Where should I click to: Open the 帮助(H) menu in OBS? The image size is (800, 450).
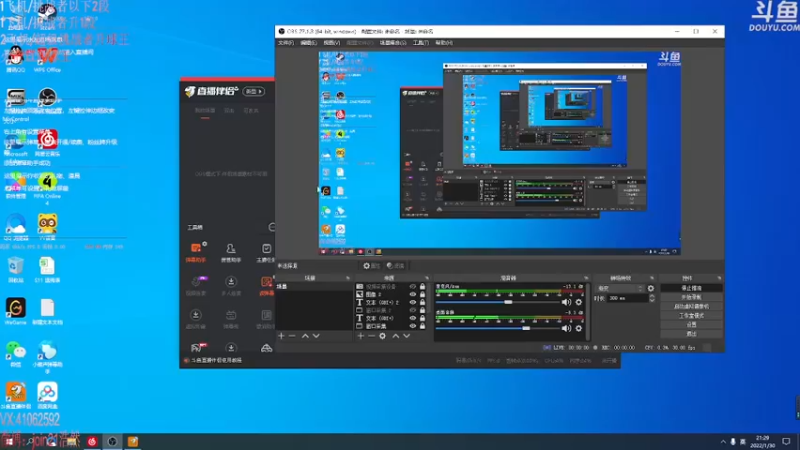tap(444, 43)
